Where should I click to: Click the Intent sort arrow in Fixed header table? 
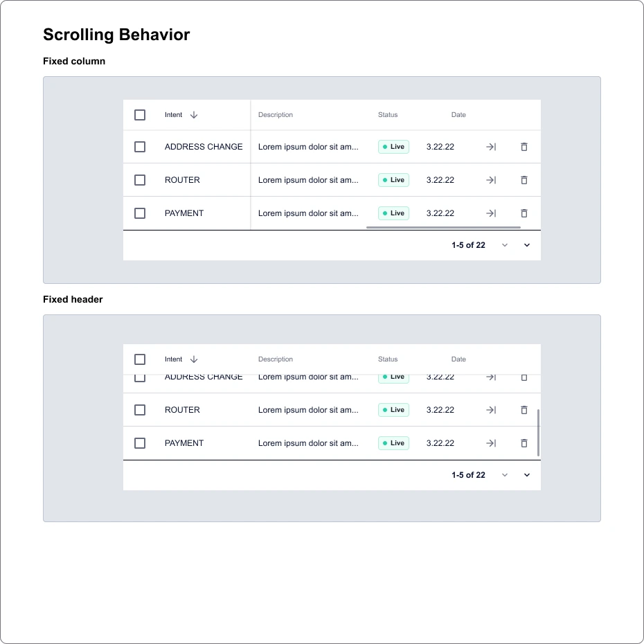pyautogui.click(x=194, y=359)
